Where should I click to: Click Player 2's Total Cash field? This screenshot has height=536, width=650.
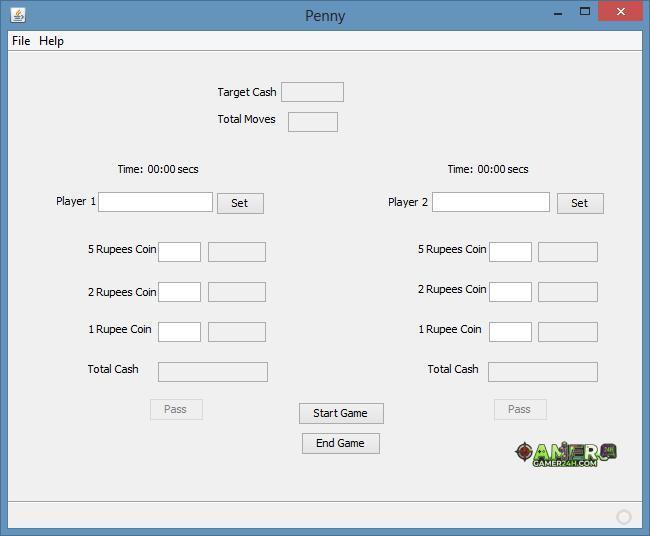(543, 372)
